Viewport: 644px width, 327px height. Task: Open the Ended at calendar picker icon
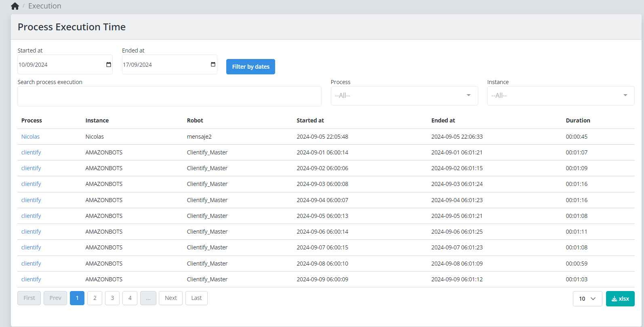[x=213, y=65]
